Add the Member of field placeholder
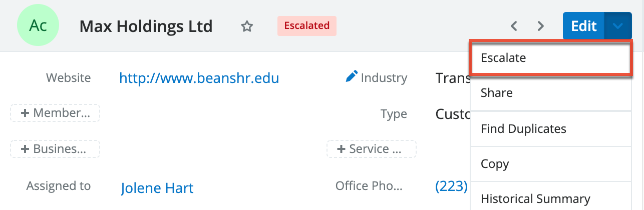Image resolution: width=644 pixels, height=210 pixels. tap(55, 113)
